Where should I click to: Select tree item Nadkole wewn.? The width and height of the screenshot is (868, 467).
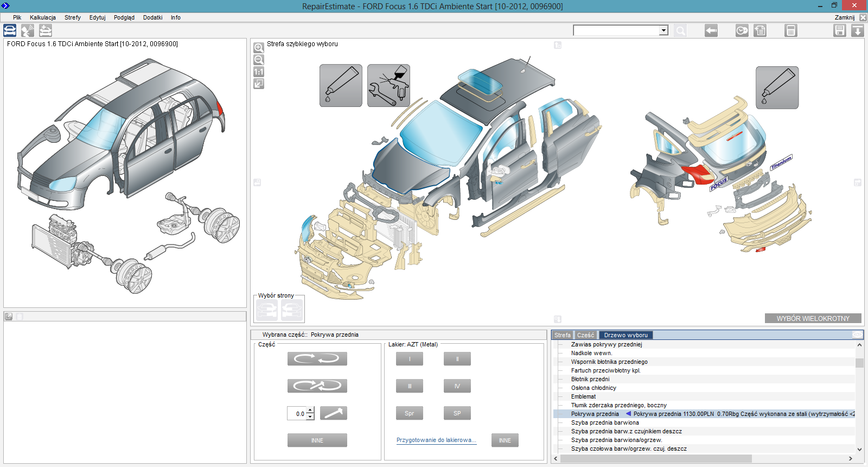(x=591, y=353)
